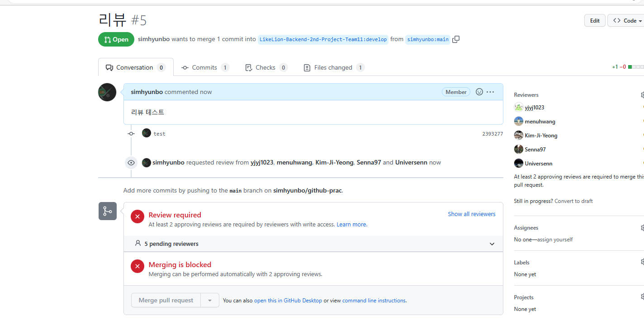This screenshot has height=320, width=644.
Task: Click simhyunbo/github-prac repository text
Action: (308, 190)
